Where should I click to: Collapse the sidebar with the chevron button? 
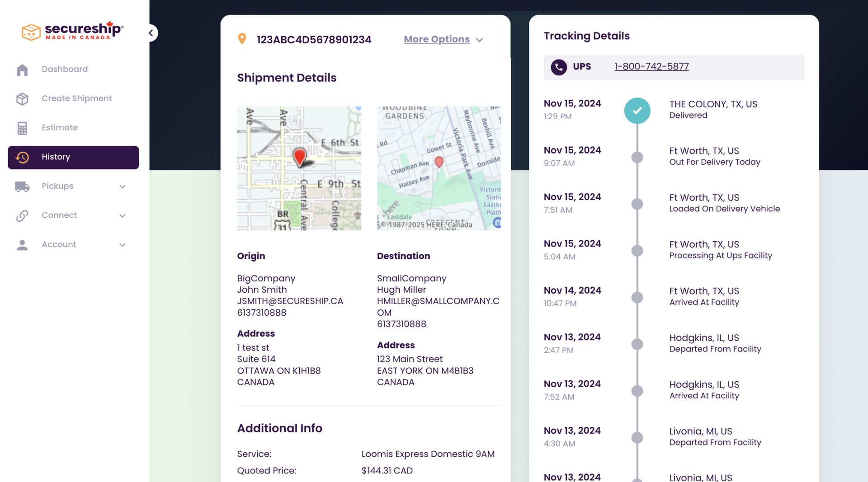click(151, 33)
